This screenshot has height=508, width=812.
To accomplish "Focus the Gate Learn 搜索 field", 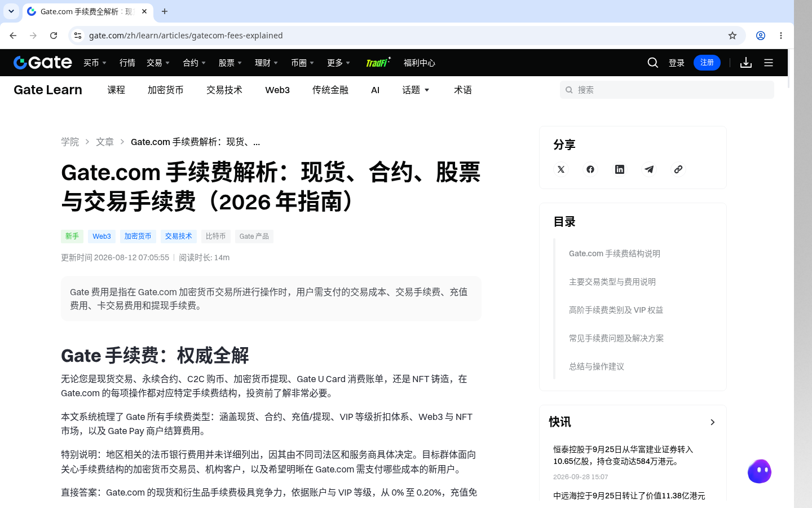I will tap(667, 90).
